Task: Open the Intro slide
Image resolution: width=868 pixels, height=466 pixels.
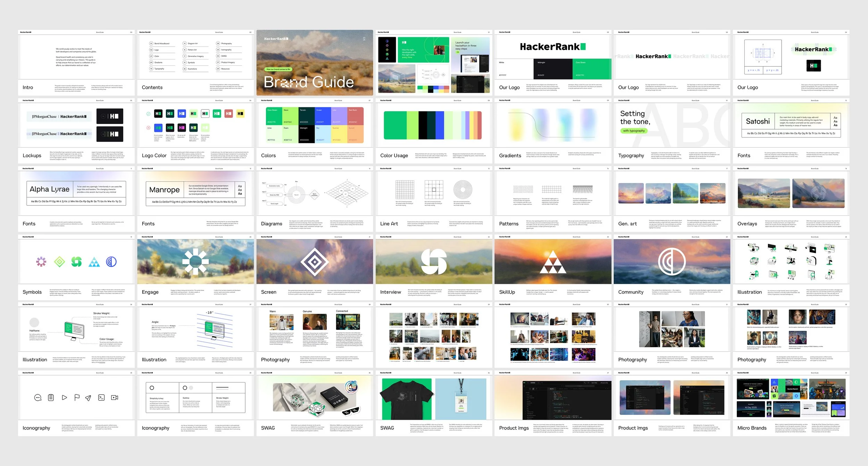Action: [x=76, y=63]
